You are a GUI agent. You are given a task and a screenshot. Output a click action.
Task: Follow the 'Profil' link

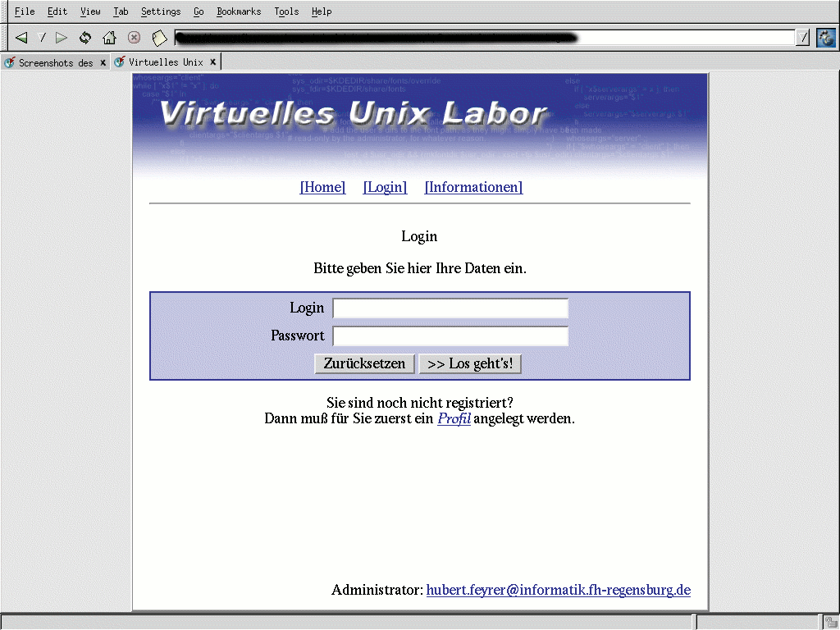[454, 418]
